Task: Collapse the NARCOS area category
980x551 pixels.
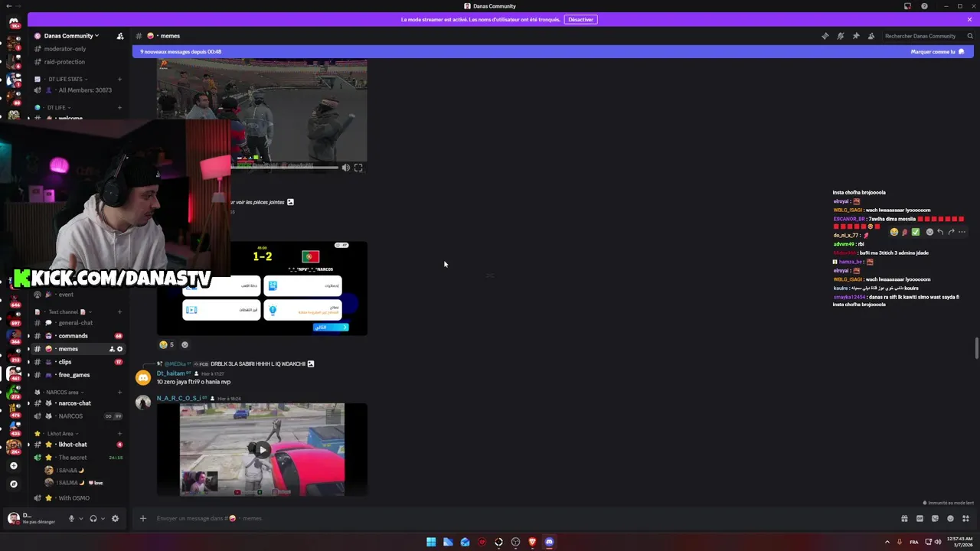Action: 64,393
